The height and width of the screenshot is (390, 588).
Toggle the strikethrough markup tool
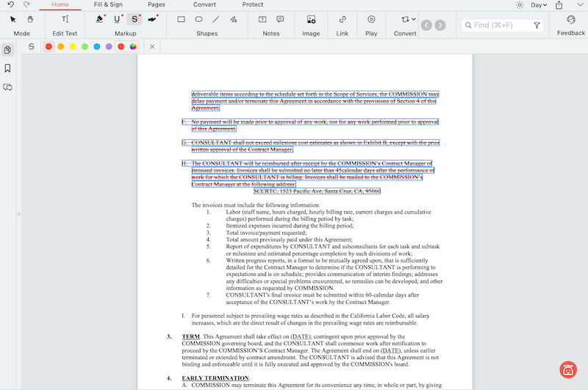point(135,19)
